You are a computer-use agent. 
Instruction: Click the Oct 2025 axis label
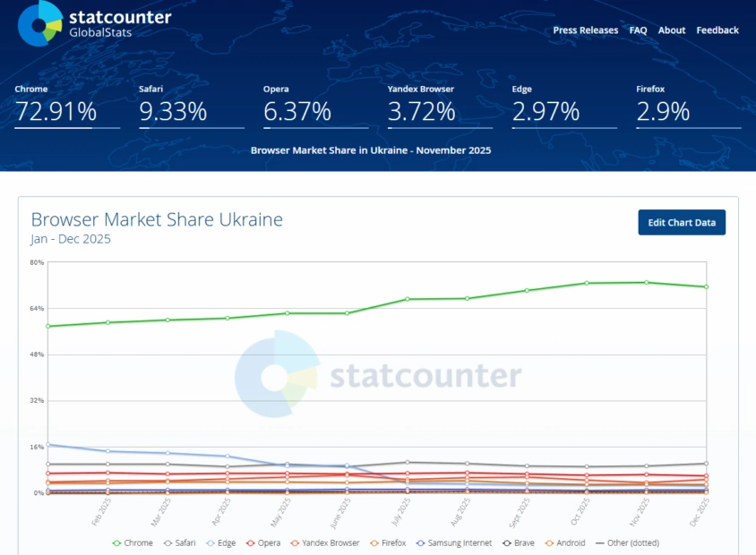pyautogui.click(x=580, y=512)
